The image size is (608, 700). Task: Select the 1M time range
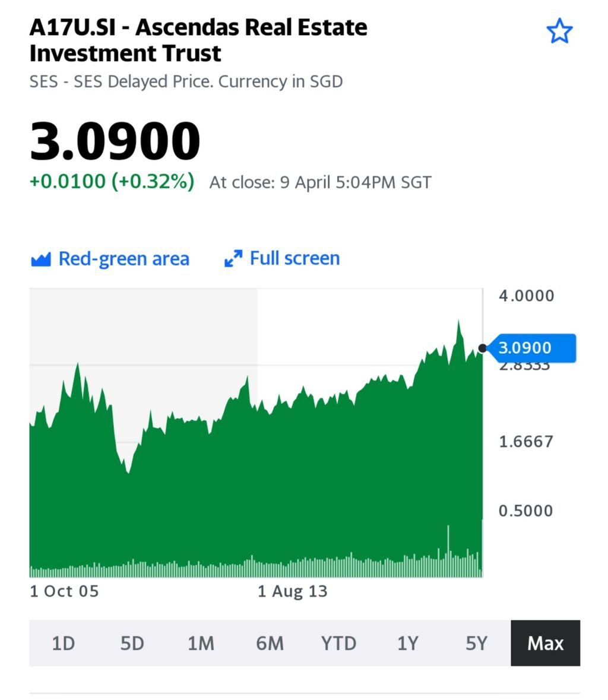click(201, 644)
